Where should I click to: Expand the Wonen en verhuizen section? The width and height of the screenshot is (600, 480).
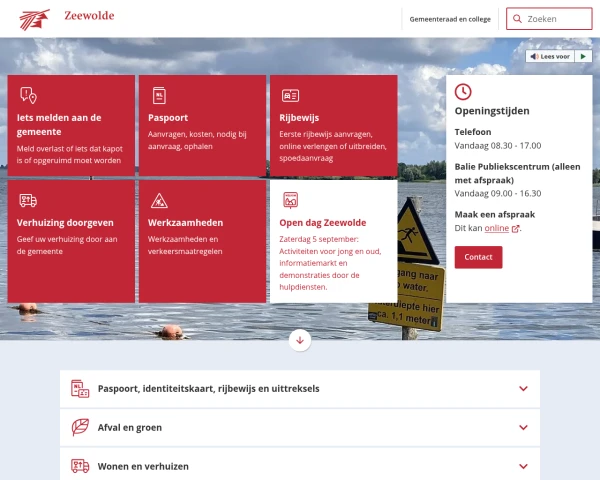(x=300, y=464)
